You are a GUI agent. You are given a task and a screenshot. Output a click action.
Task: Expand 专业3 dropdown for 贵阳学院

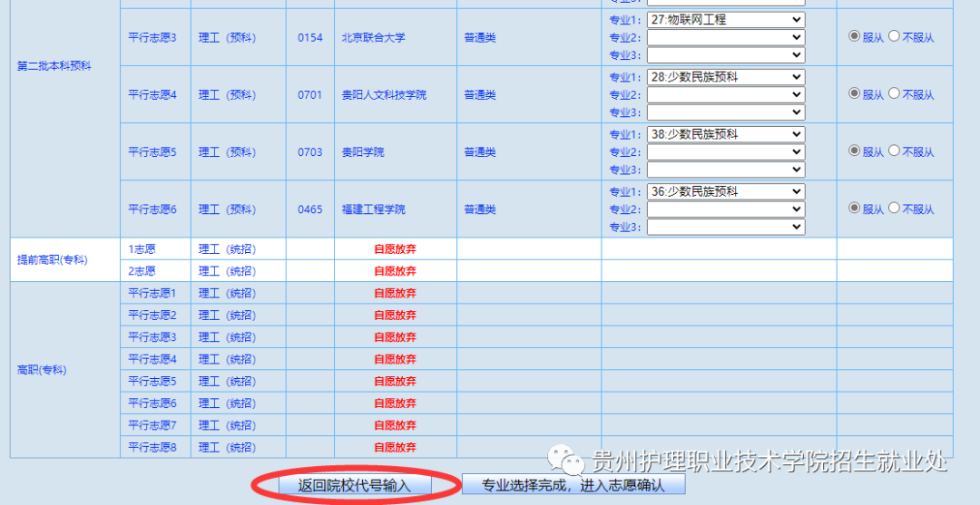coord(725,170)
